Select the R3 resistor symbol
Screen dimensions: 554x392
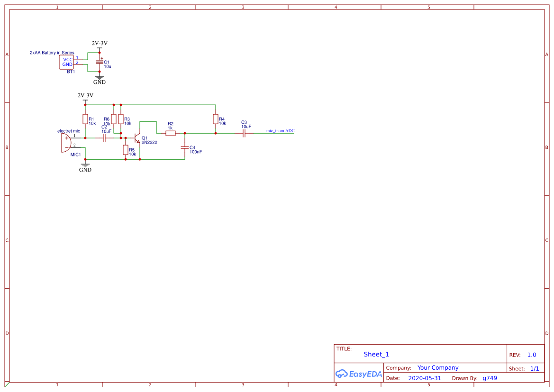coord(121,119)
